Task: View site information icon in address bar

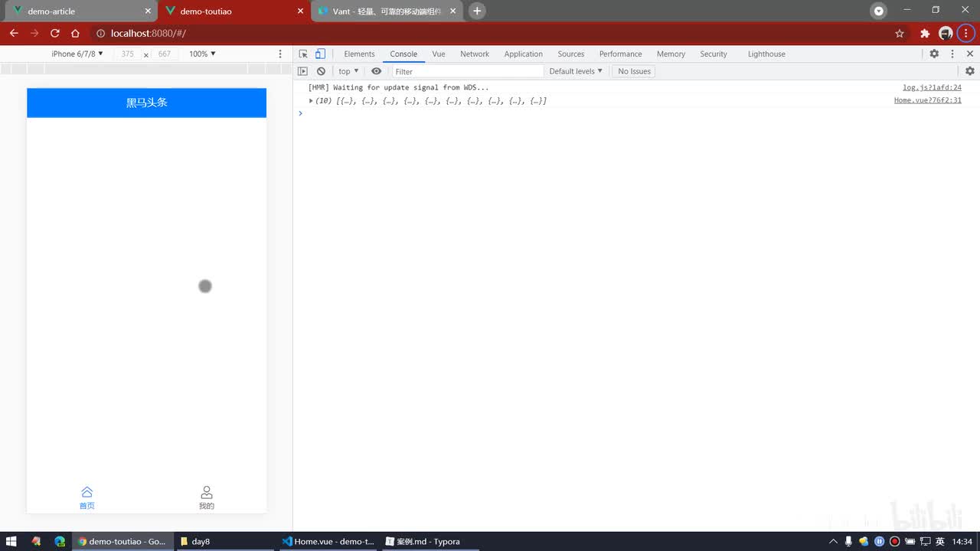Action: 100,33
